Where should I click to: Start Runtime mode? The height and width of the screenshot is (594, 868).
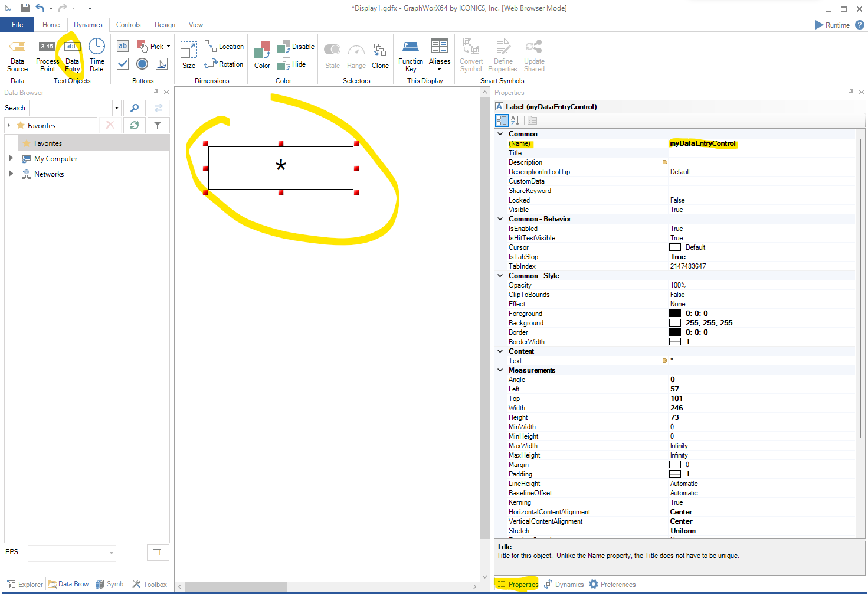(x=832, y=25)
